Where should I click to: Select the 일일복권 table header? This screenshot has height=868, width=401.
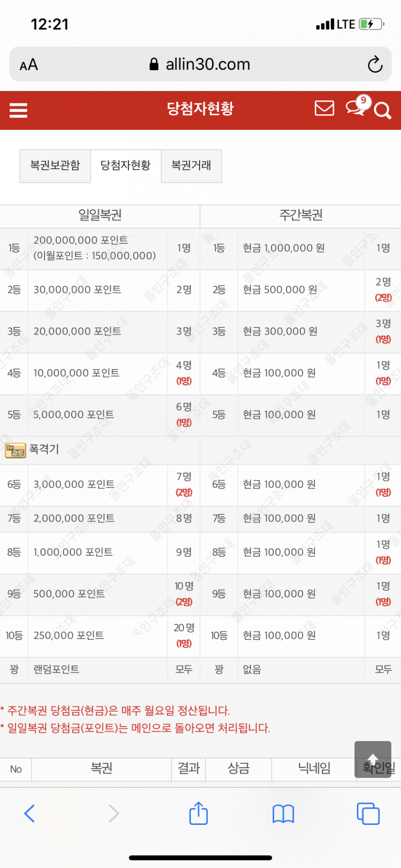(100, 216)
